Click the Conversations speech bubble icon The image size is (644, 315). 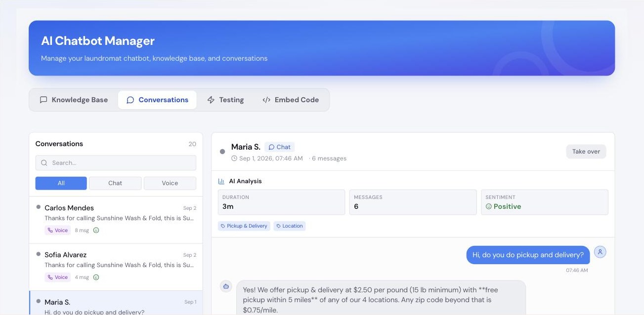[130, 100]
